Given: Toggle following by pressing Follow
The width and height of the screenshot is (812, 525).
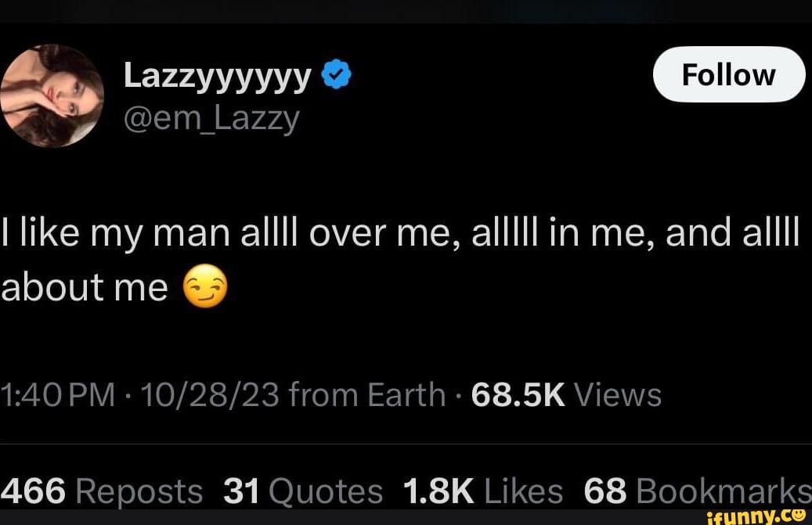Looking at the screenshot, I should (x=728, y=74).
